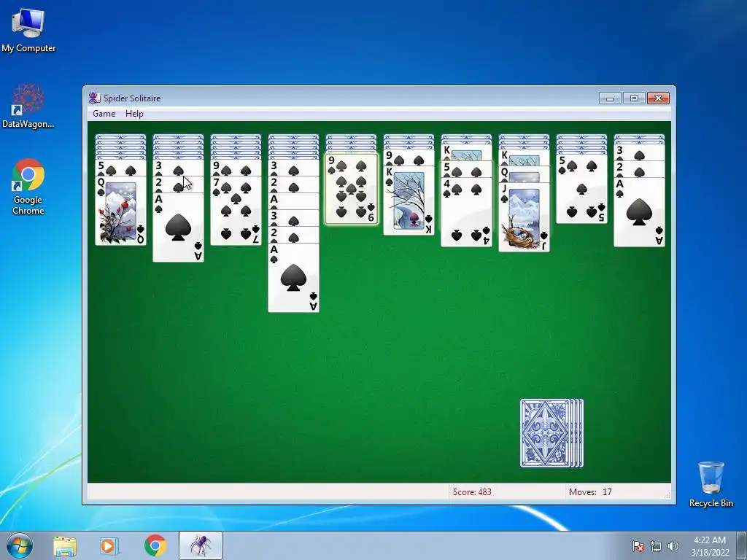Screen dimensions: 747x560
Task: Open the clock showing 4:22 AM
Action: (710, 546)
